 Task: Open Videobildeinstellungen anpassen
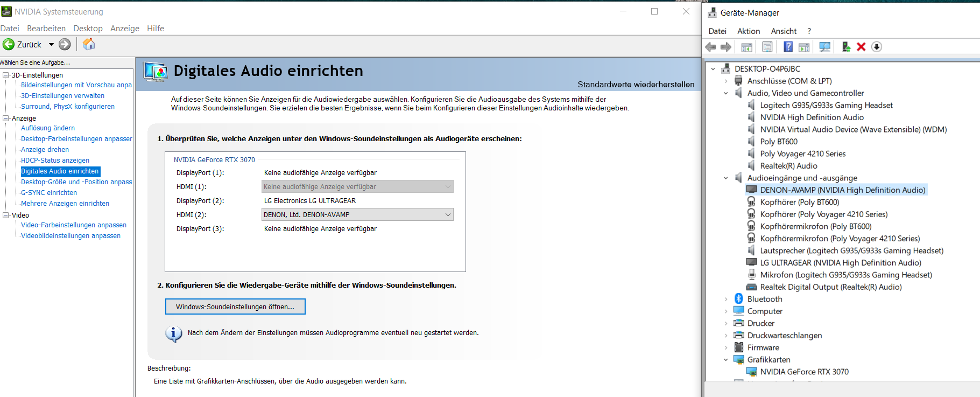coord(70,236)
